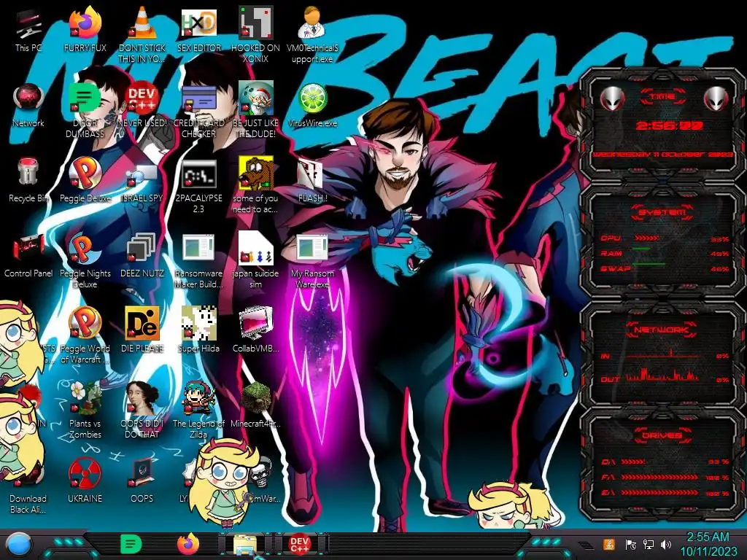
Task: Click the network OUT traffic graph
Action: [662, 376]
